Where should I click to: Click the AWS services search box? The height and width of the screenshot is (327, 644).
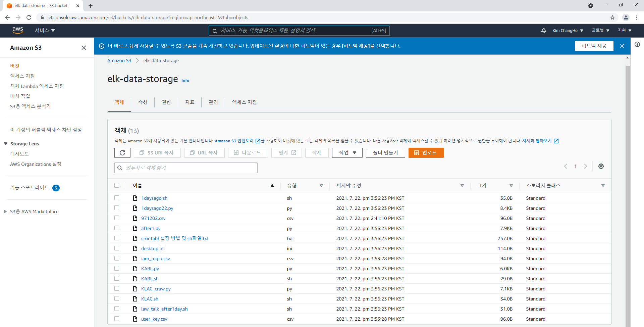click(x=299, y=31)
